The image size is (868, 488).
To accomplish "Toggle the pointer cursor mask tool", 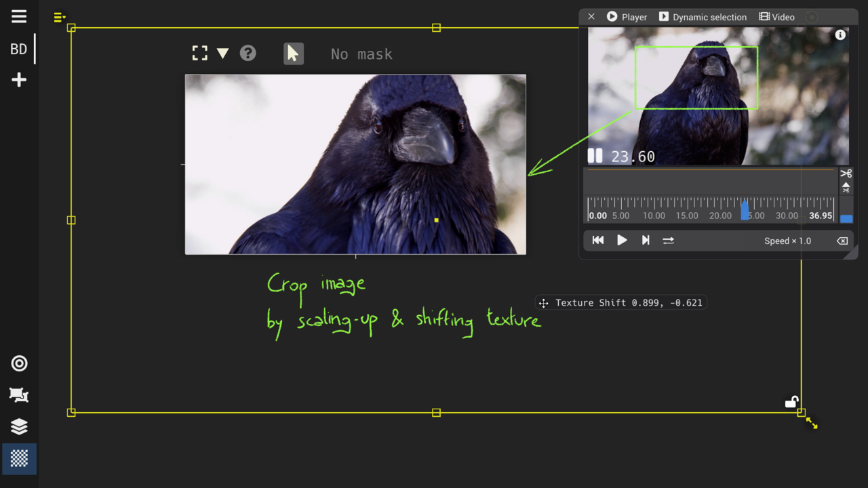I will [293, 54].
